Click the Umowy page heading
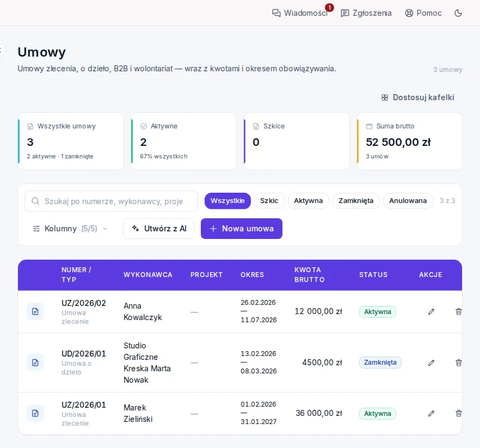This screenshot has height=448, width=480. [x=41, y=52]
